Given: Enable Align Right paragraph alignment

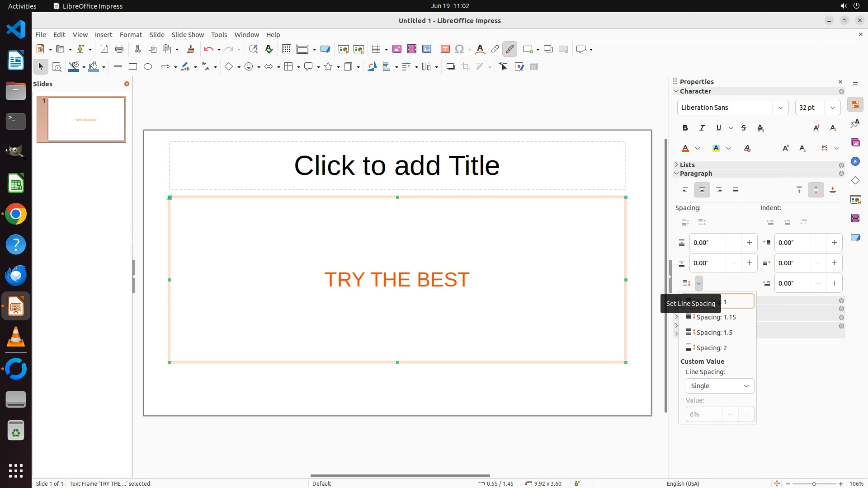Looking at the screenshot, I should click(x=719, y=190).
